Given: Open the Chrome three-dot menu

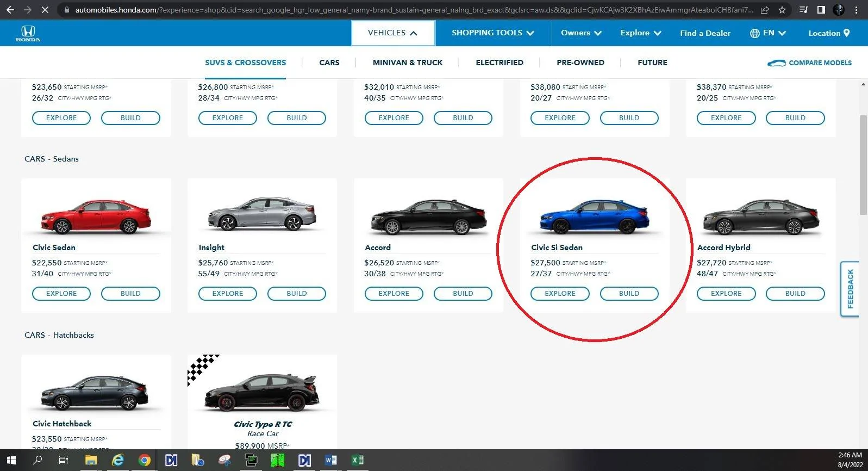Looking at the screenshot, I should pos(856,10).
